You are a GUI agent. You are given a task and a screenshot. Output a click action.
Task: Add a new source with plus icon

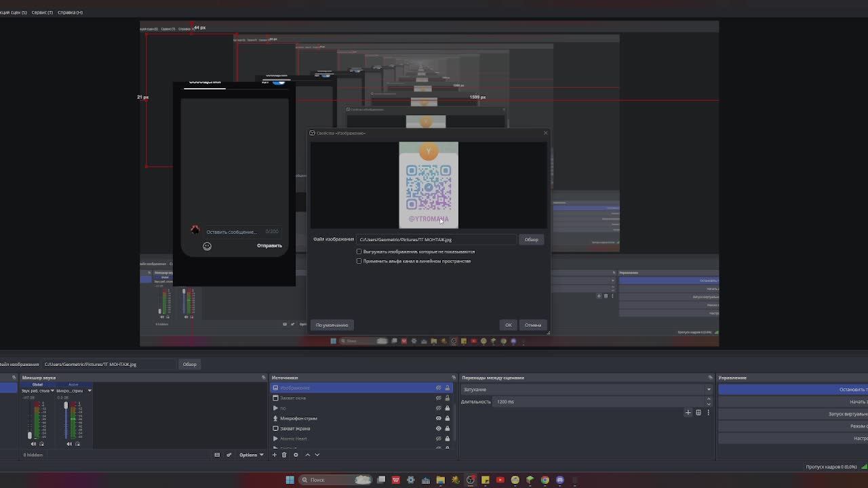pyautogui.click(x=275, y=455)
